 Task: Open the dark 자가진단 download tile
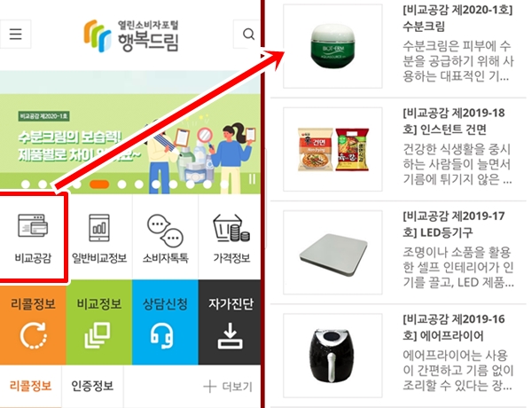coord(230,323)
